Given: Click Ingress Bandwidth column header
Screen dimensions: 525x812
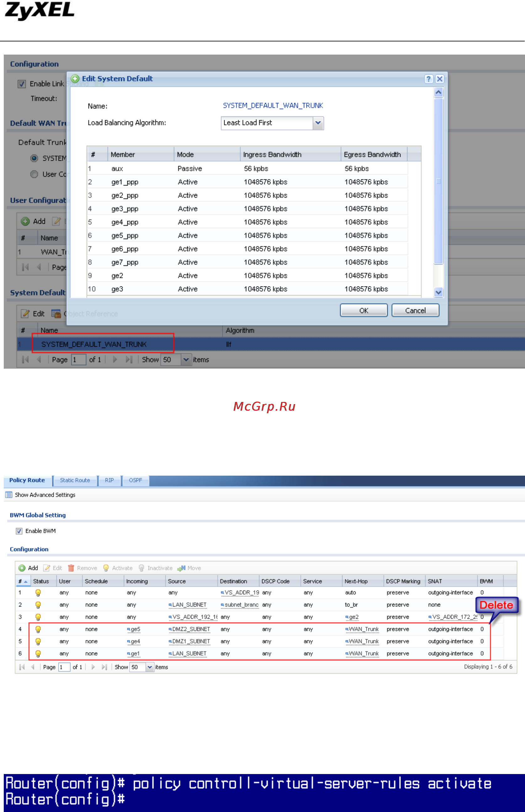Looking at the screenshot, I should click(x=290, y=154).
